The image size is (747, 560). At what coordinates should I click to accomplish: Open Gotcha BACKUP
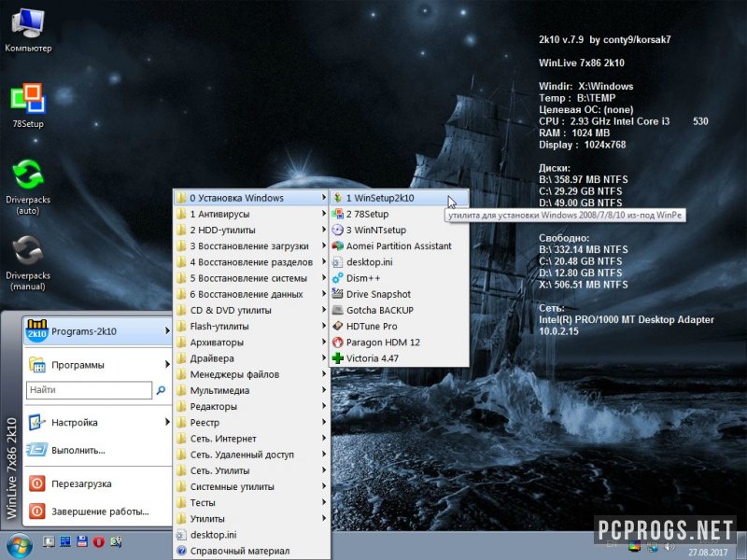pyautogui.click(x=399, y=310)
